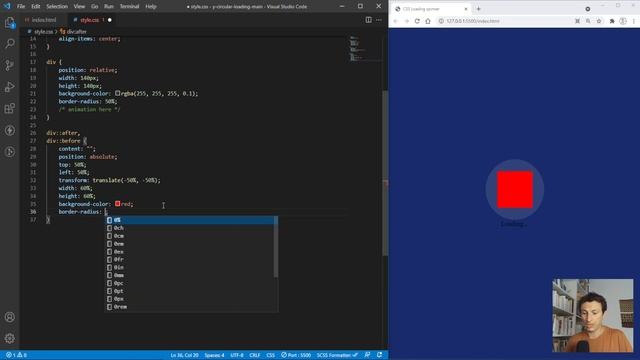View site information icon in address bar
This screenshot has width=640, height=360.
441,21
